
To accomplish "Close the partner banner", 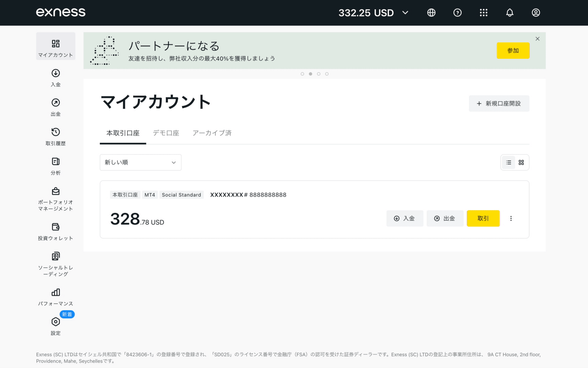I will pos(538,39).
